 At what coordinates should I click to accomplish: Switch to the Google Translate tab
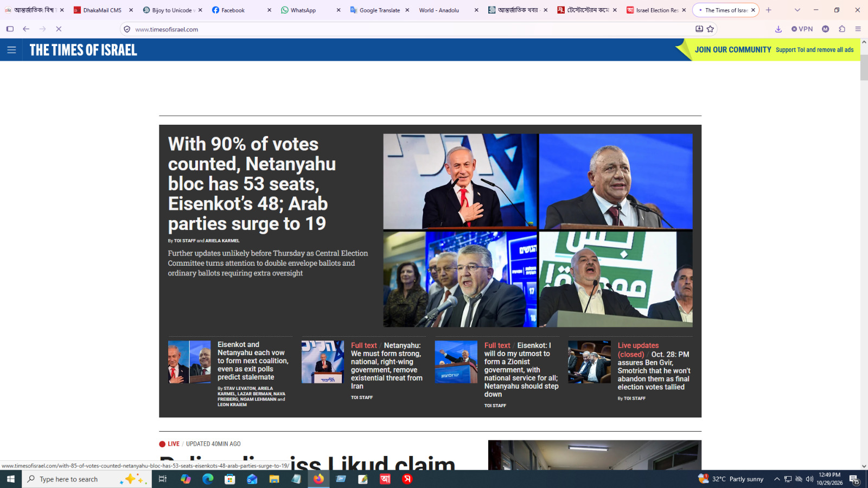(380, 10)
